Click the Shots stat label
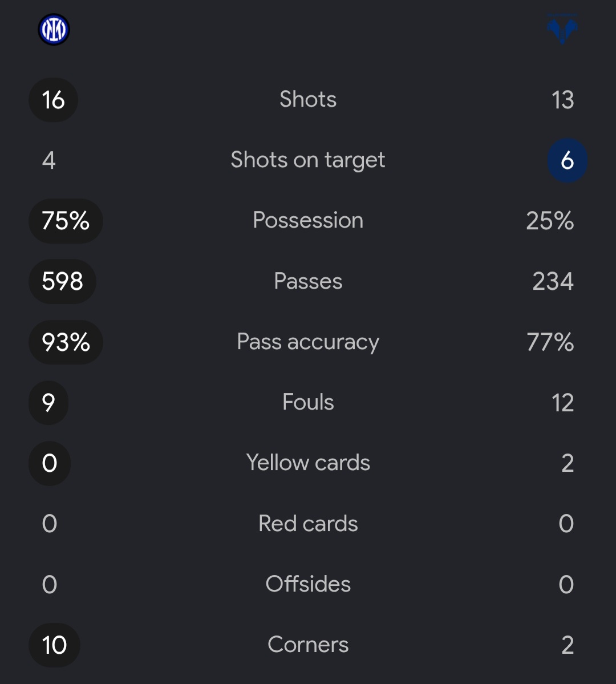The width and height of the screenshot is (616, 684). [x=308, y=99]
